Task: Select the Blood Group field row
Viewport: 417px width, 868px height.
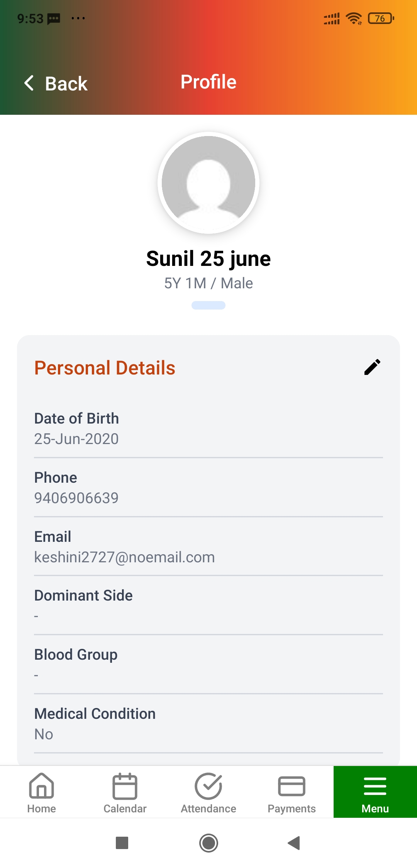Action: pos(208,664)
